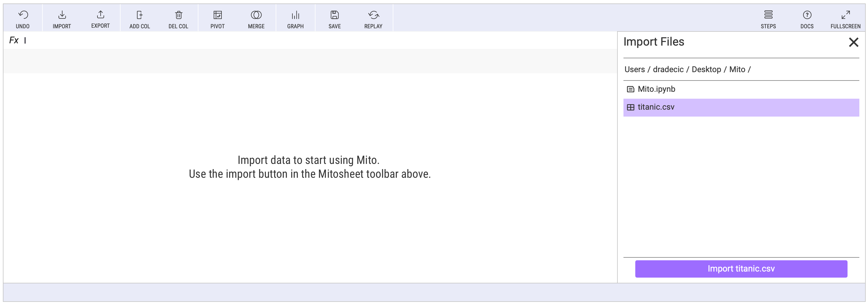The image size is (868, 303).
Task: Close the Import Files panel
Action: 853,42
